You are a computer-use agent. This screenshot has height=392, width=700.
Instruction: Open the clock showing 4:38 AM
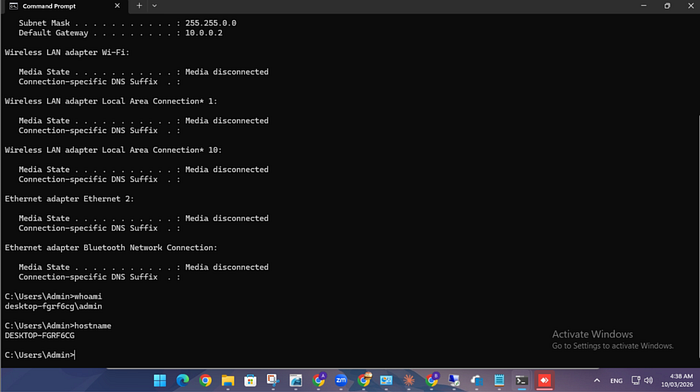(677, 380)
